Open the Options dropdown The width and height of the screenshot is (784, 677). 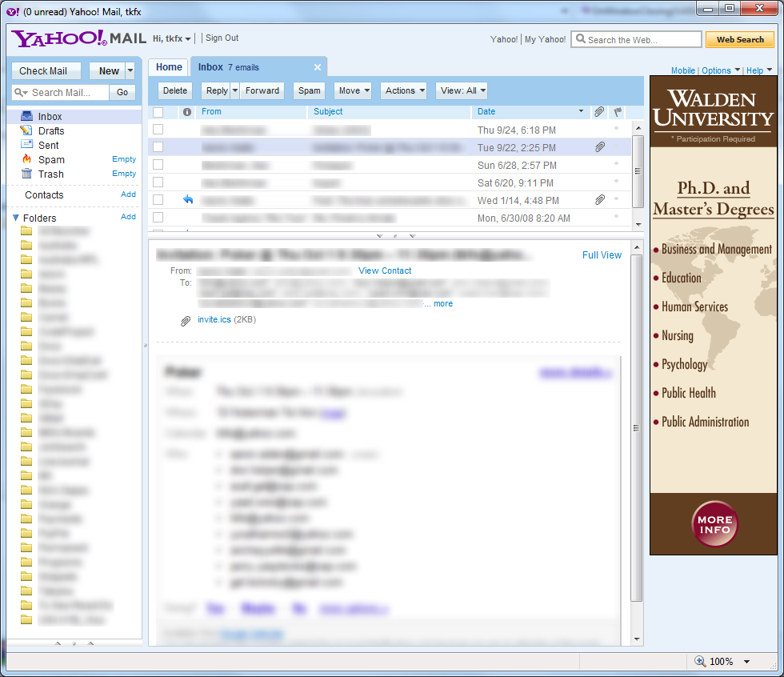tap(721, 70)
